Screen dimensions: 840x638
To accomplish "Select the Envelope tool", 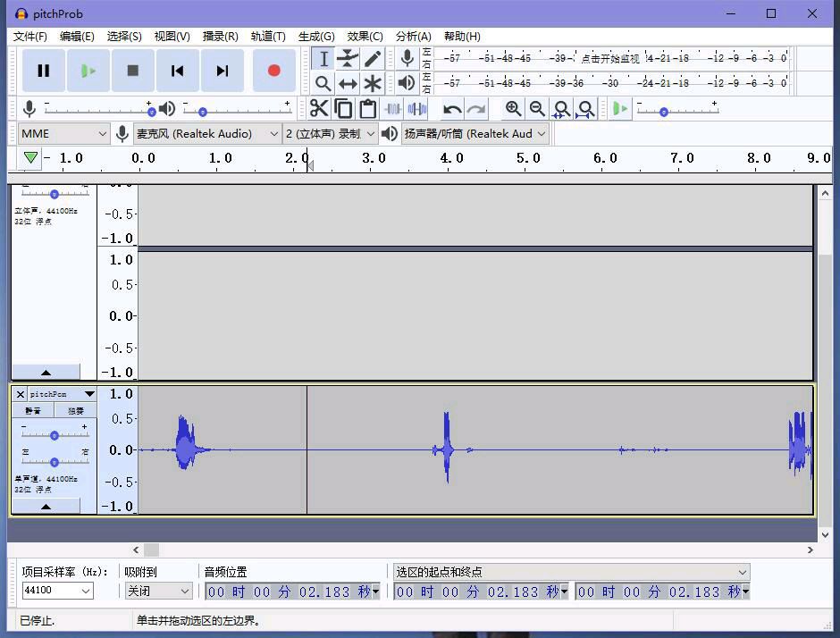I will (348, 59).
